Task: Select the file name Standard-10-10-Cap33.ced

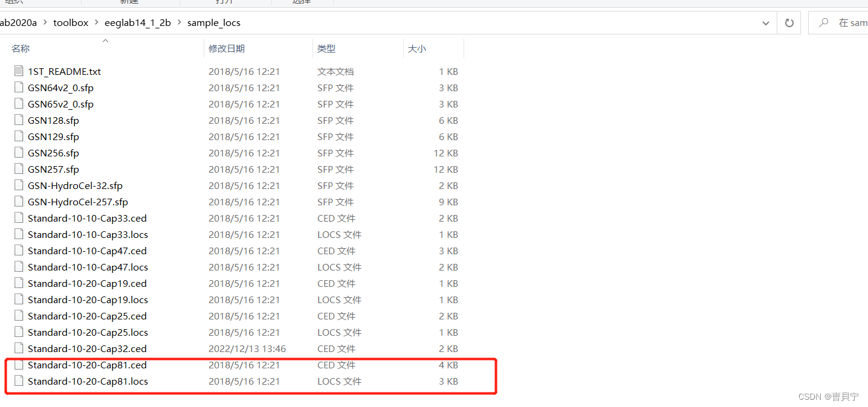Action: (87, 218)
